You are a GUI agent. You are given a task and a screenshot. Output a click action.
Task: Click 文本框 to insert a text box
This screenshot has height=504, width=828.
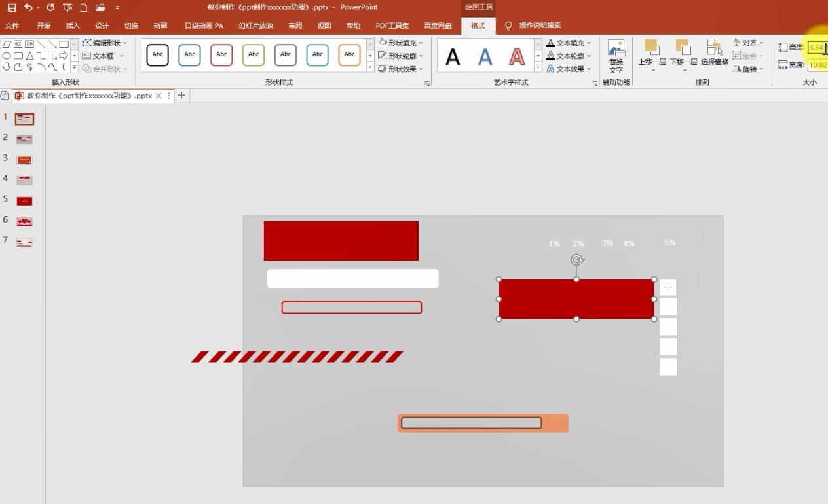(x=104, y=56)
